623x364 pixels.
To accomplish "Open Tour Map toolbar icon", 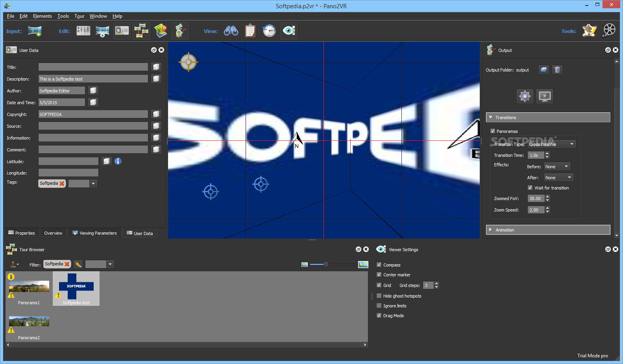I will (x=161, y=31).
